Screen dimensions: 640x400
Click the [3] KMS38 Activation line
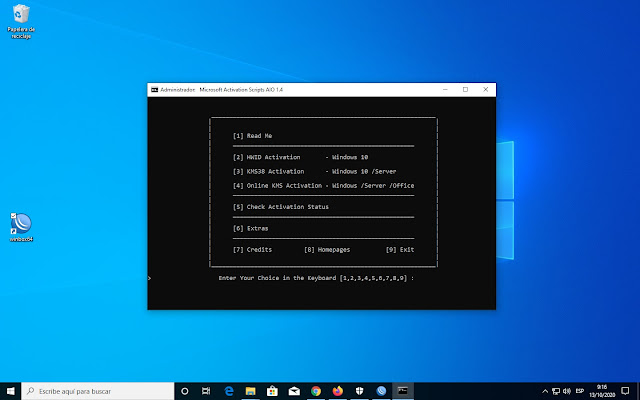coord(314,171)
